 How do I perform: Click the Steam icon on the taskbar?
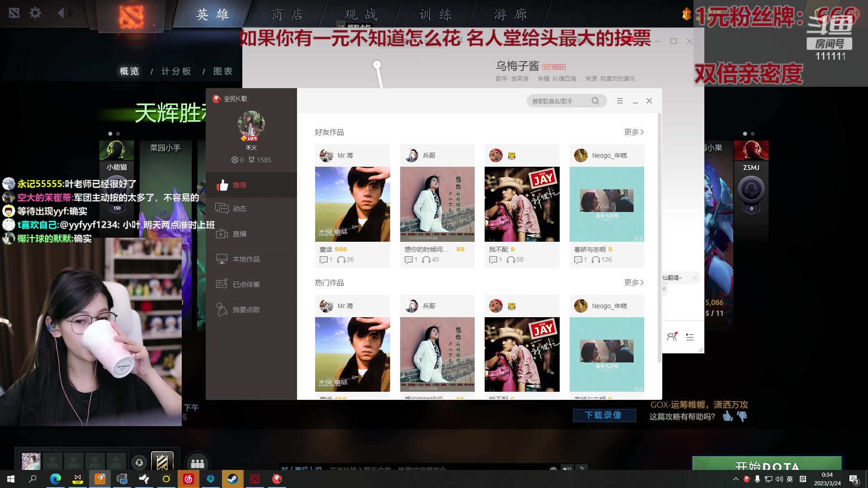pos(233,479)
